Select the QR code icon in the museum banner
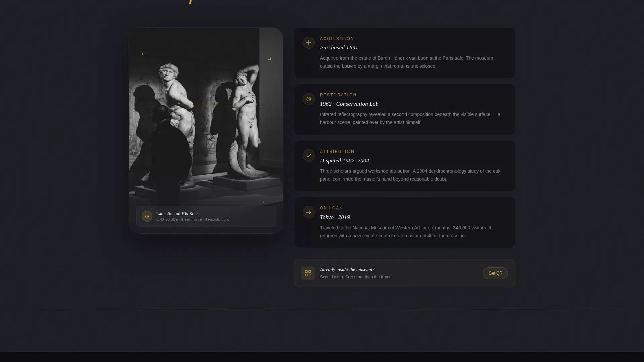644x362 pixels. (x=308, y=273)
